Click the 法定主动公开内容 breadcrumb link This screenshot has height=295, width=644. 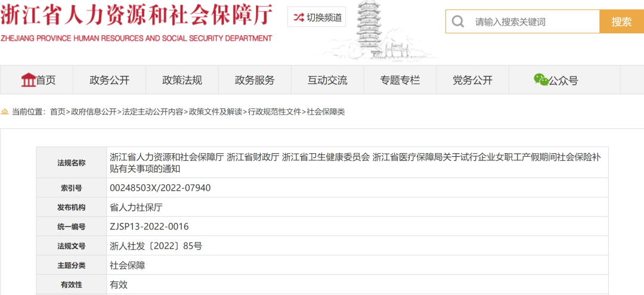pos(153,112)
